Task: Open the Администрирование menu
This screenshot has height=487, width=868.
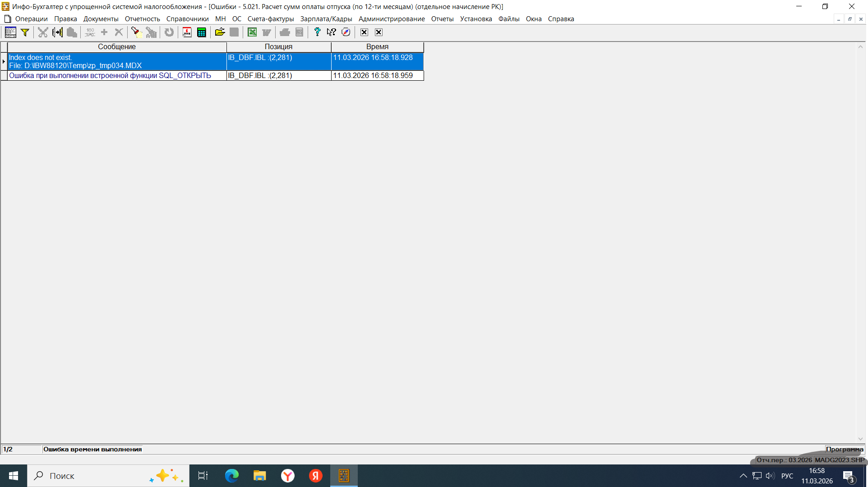Action: pos(391,19)
